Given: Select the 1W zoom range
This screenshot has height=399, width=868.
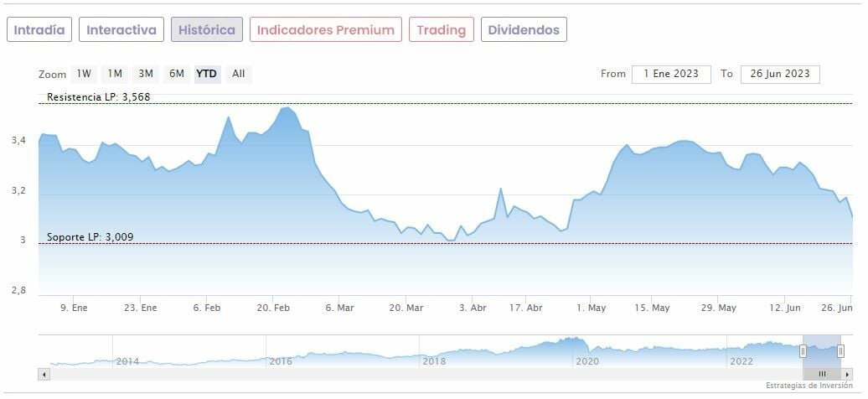Looking at the screenshot, I should (x=84, y=74).
